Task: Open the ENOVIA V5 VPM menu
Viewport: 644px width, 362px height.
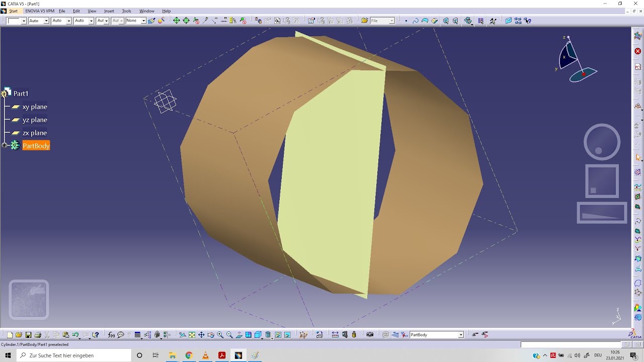Action: click(40, 11)
